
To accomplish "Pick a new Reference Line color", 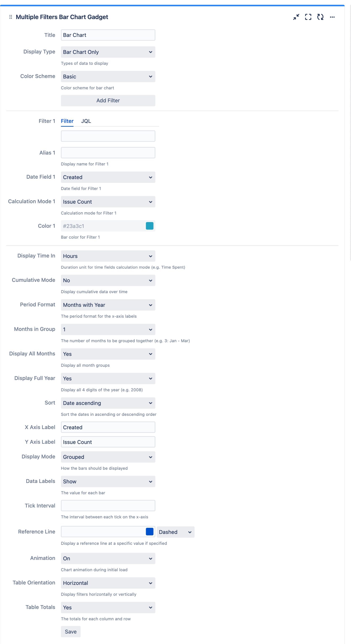I will pos(149,532).
